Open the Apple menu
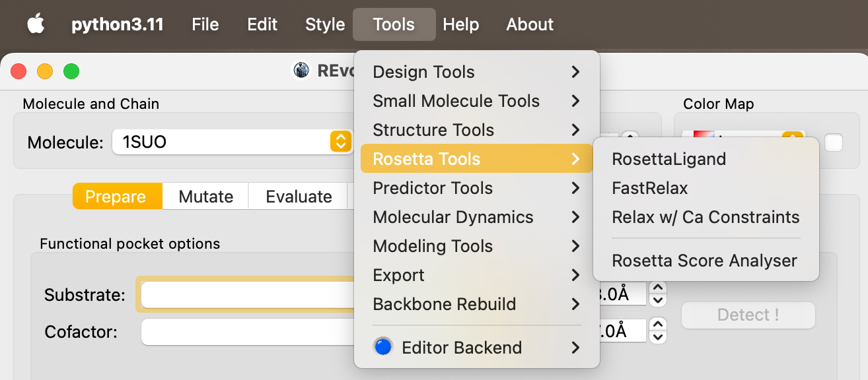Image resolution: width=868 pixels, height=380 pixels. coord(36,24)
